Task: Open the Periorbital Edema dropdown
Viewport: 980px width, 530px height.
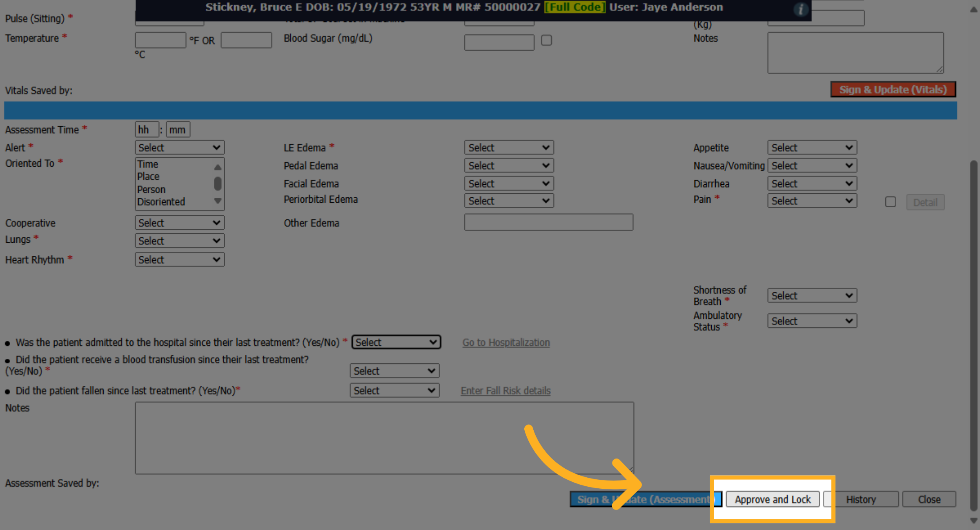Action: point(509,201)
